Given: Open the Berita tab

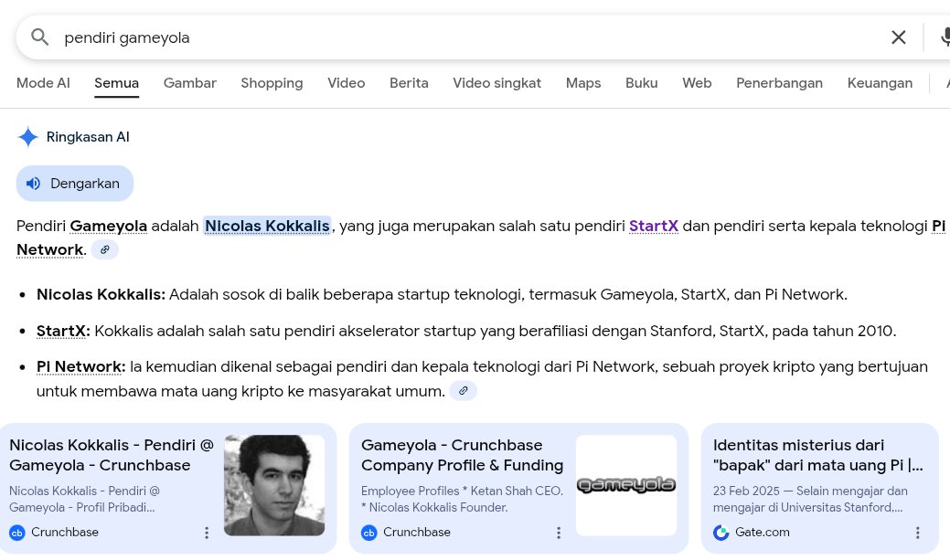Looking at the screenshot, I should (x=409, y=83).
